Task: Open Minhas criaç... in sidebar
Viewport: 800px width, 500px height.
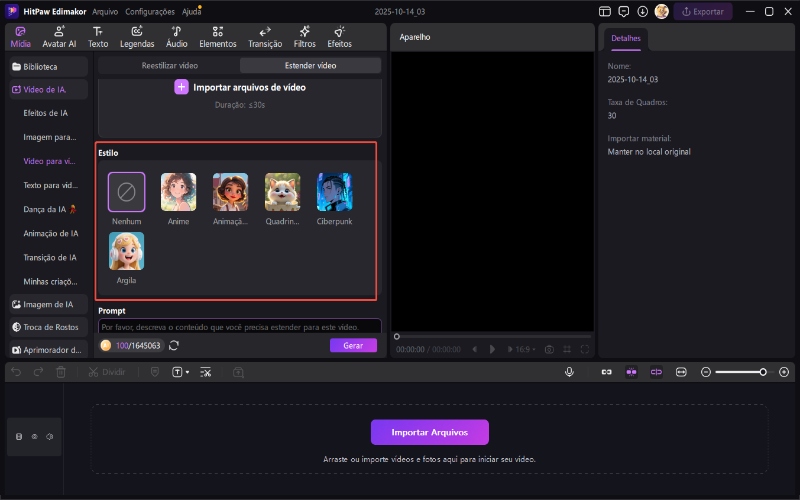Action: (50, 281)
